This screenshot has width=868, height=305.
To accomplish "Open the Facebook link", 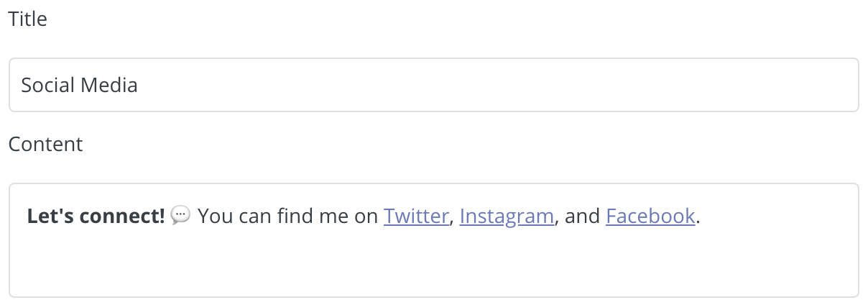I will 650,216.
